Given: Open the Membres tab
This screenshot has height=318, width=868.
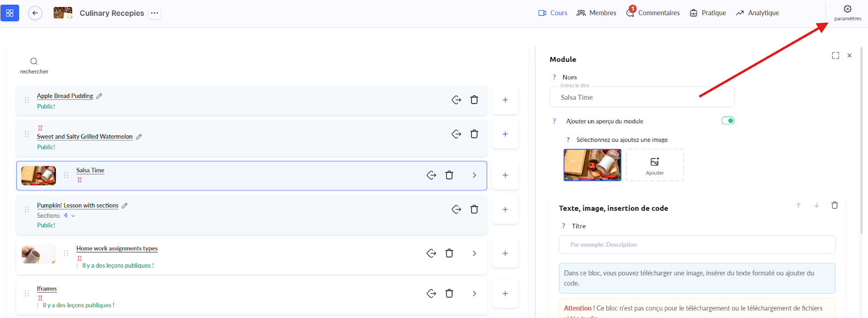Looking at the screenshot, I should (x=596, y=13).
